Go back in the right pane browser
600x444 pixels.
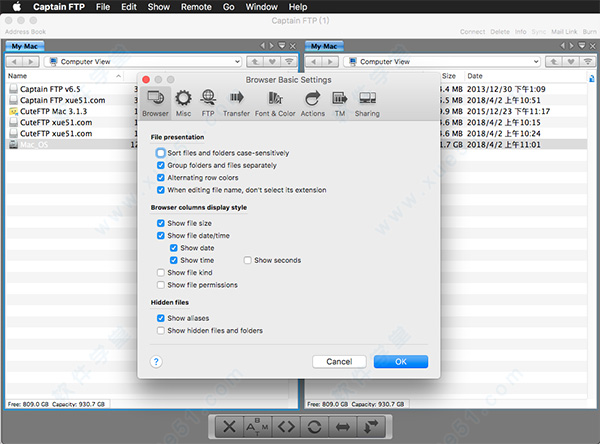[314, 62]
